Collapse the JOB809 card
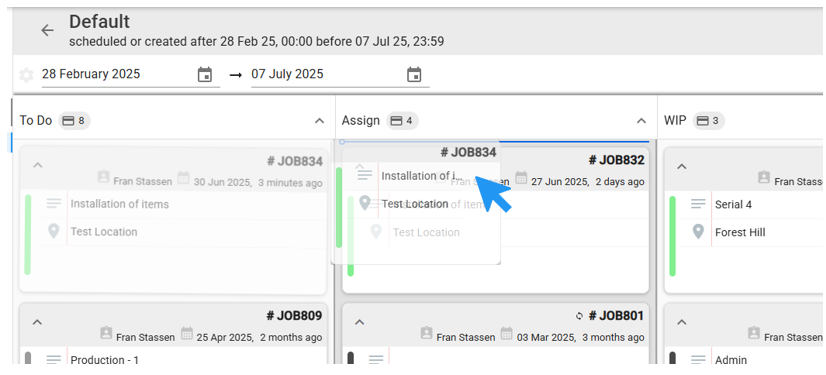The width and height of the screenshot is (826, 375). (37, 322)
